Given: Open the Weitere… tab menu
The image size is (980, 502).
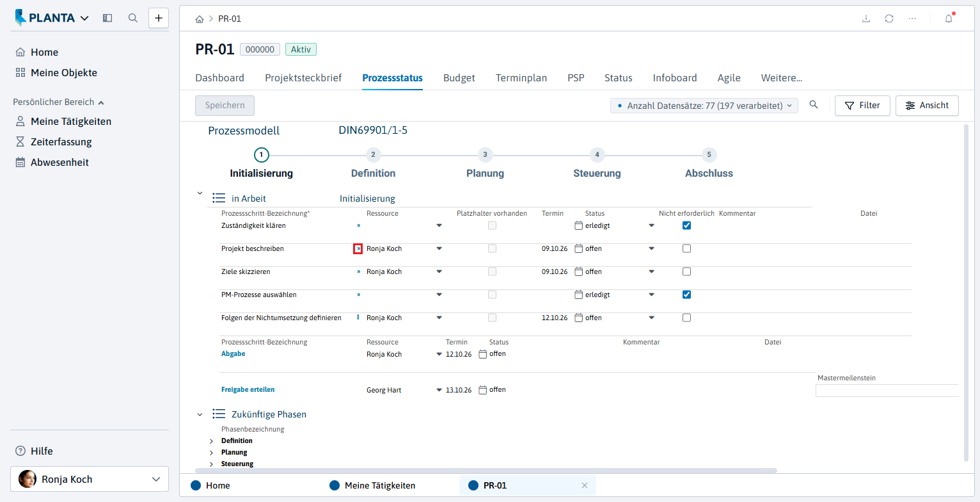Looking at the screenshot, I should tap(782, 78).
